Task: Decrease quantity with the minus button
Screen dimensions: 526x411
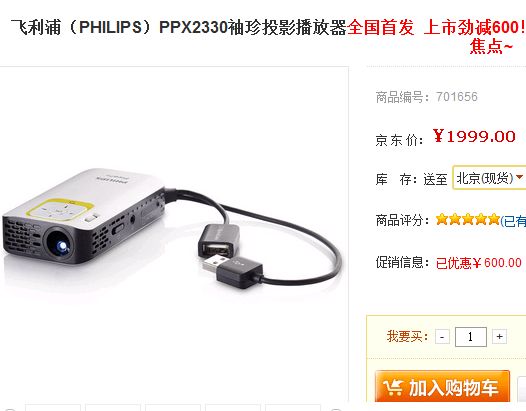Action: pos(442,337)
